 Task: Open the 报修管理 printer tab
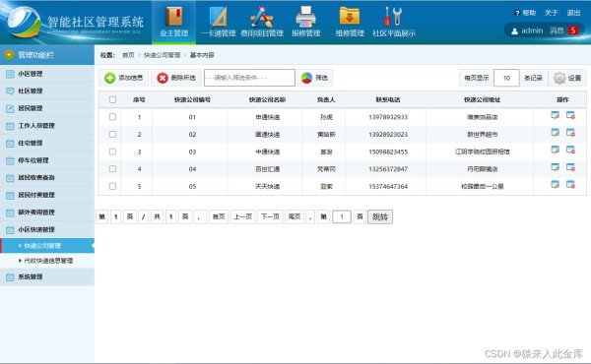point(306,23)
